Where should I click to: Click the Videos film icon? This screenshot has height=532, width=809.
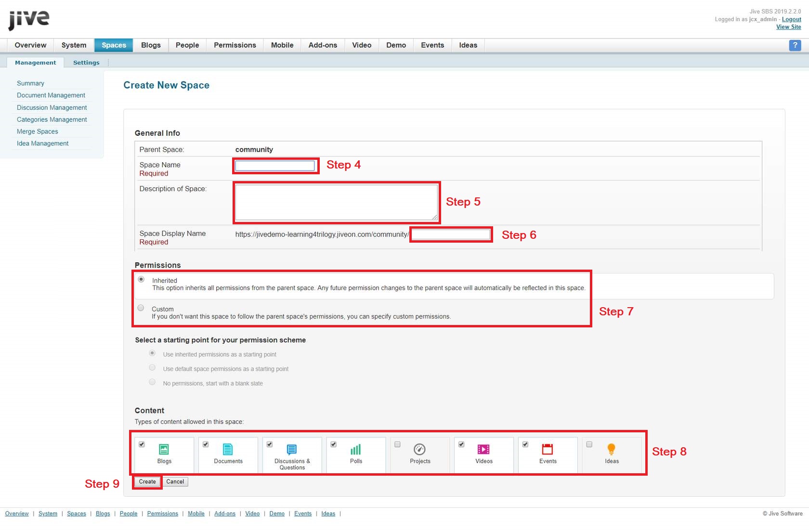(x=483, y=449)
